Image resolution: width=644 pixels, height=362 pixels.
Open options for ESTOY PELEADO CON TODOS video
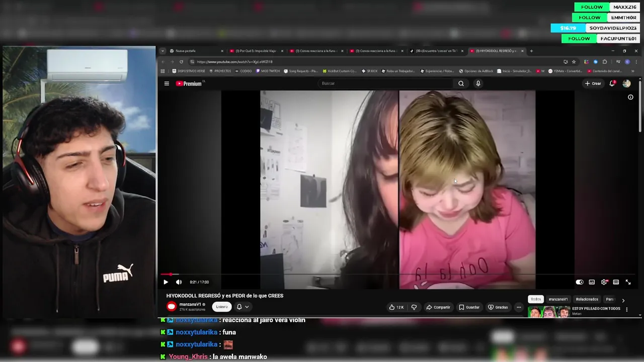[626, 309]
